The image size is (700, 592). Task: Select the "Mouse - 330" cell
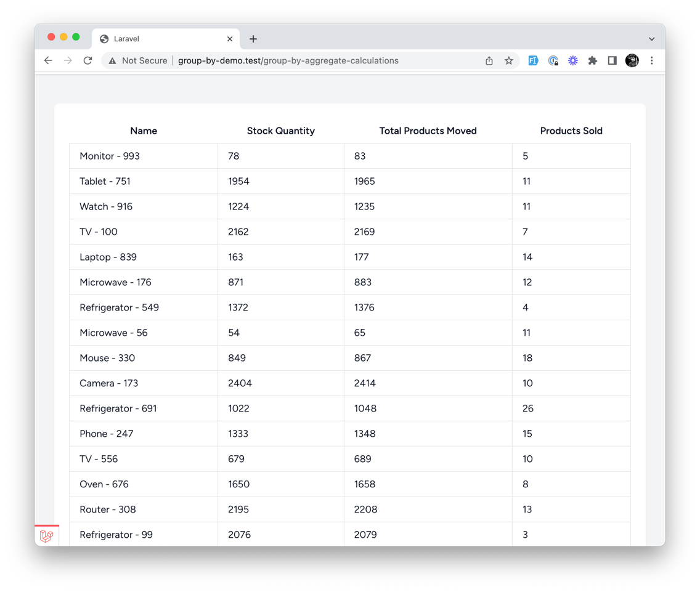(144, 358)
